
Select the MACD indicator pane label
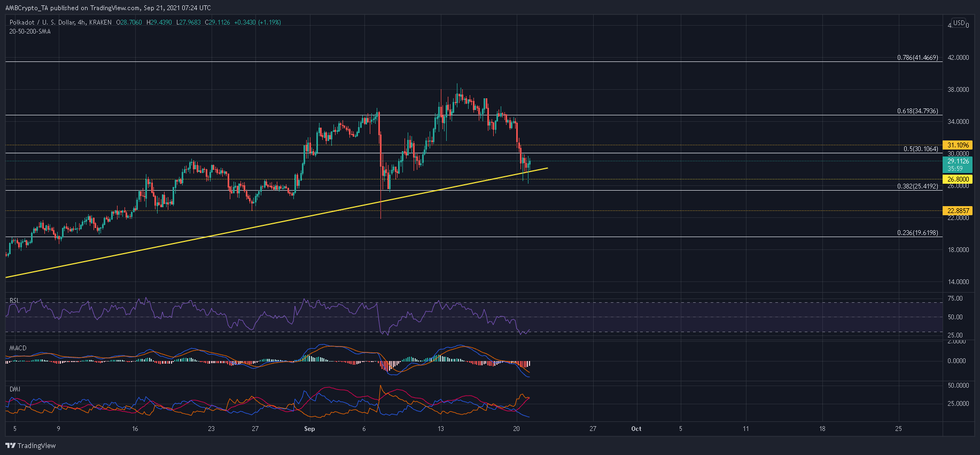point(18,348)
